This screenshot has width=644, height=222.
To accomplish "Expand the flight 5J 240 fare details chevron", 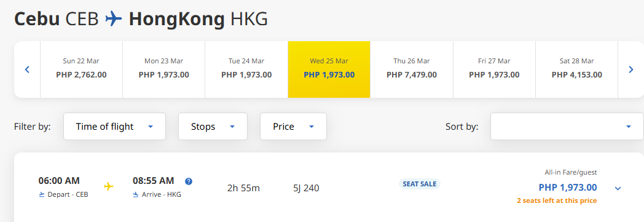I will [x=618, y=188].
